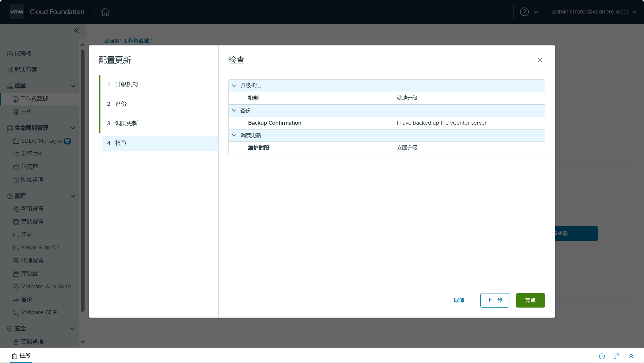Click the 机制 row label
The width and height of the screenshot is (644, 363).
tap(253, 98)
